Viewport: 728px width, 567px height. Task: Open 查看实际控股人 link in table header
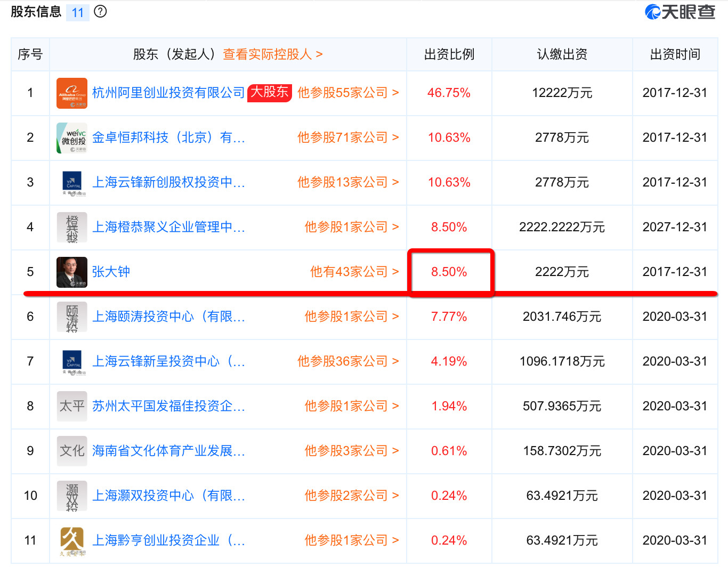pyautogui.click(x=272, y=54)
